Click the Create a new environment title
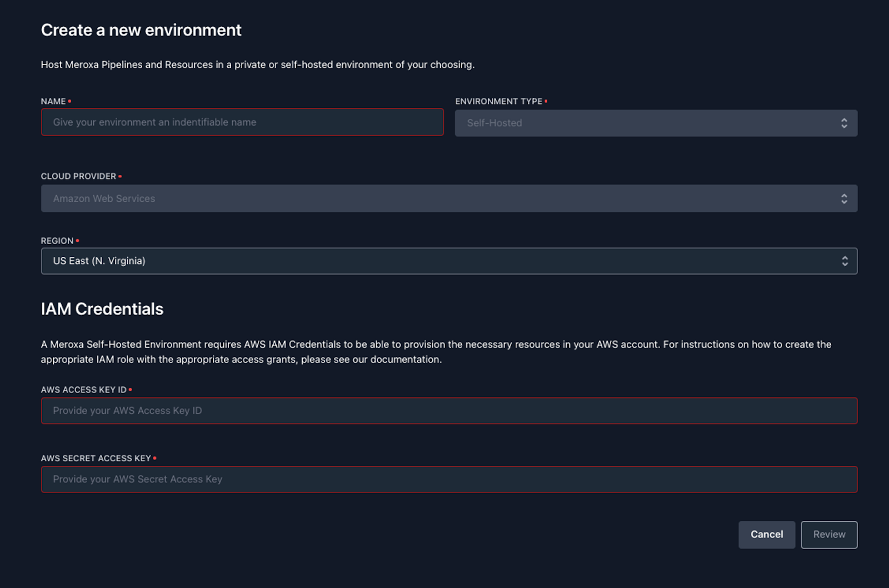 tap(141, 30)
